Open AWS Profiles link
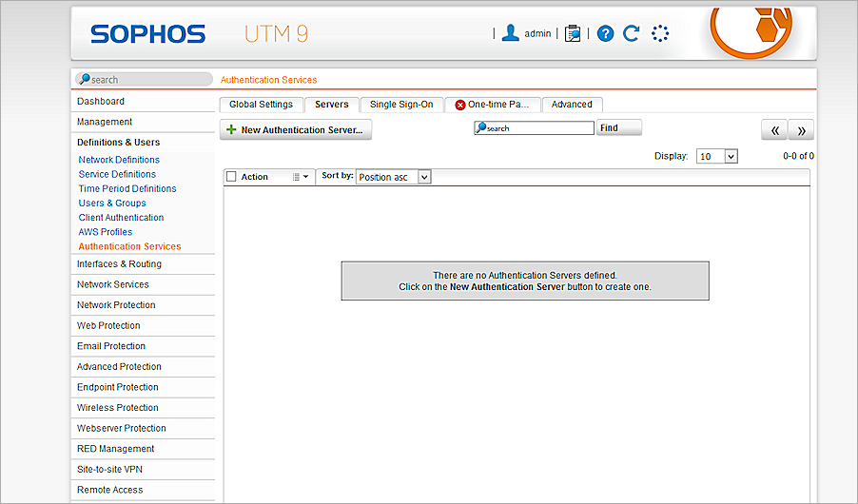 pyautogui.click(x=105, y=232)
